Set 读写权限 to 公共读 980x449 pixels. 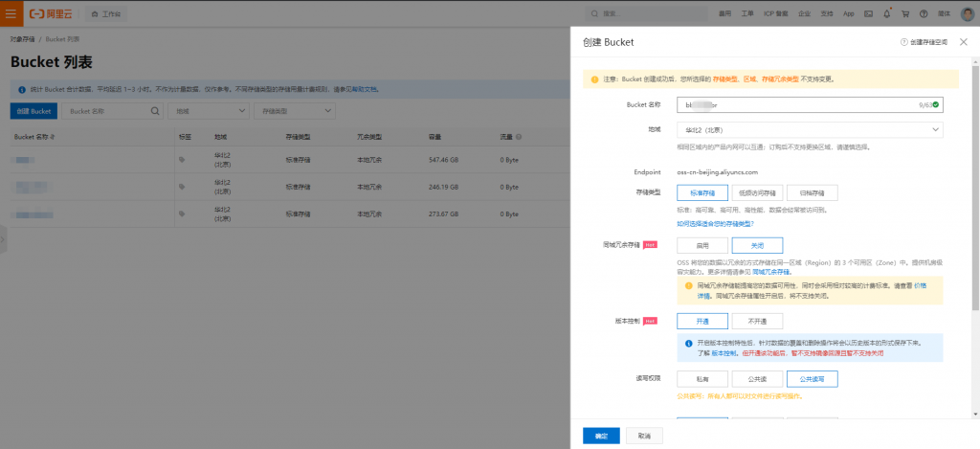tap(757, 379)
